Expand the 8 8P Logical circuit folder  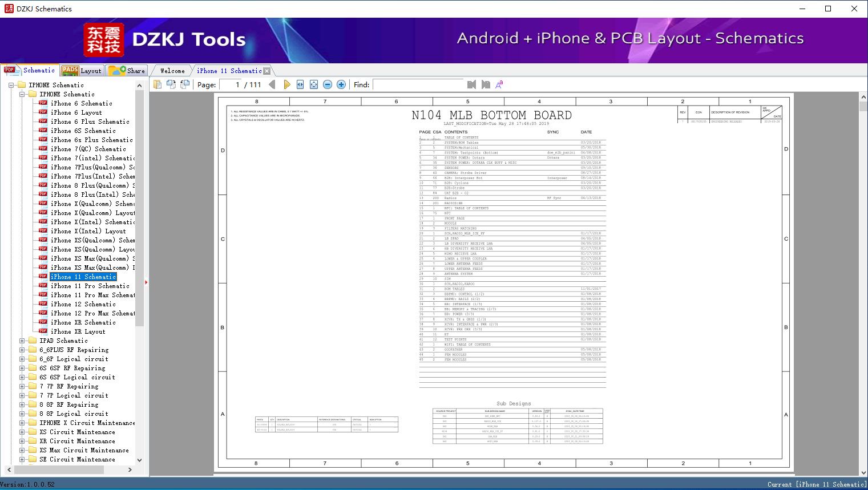(x=22, y=414)
